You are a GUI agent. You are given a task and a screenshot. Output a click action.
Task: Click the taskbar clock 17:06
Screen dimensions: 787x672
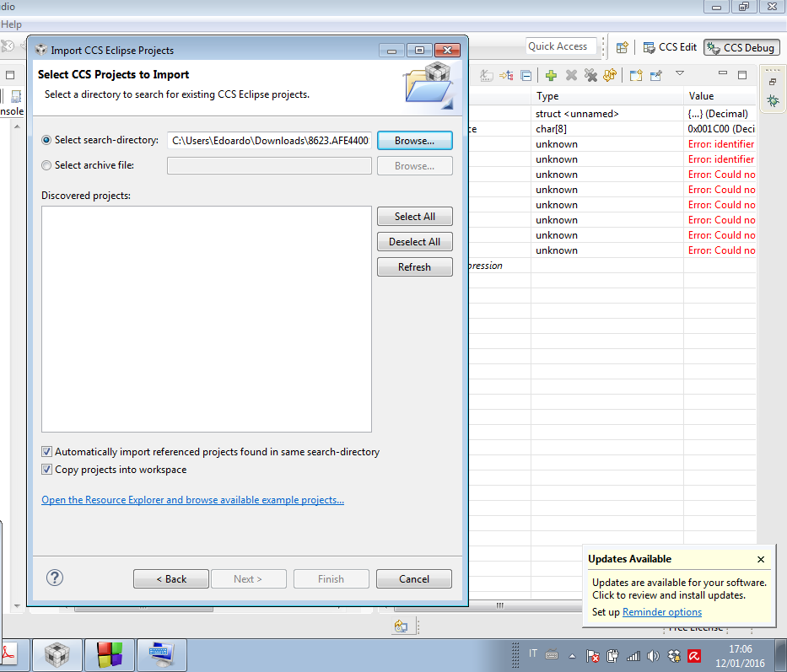(x=741, y=649)
